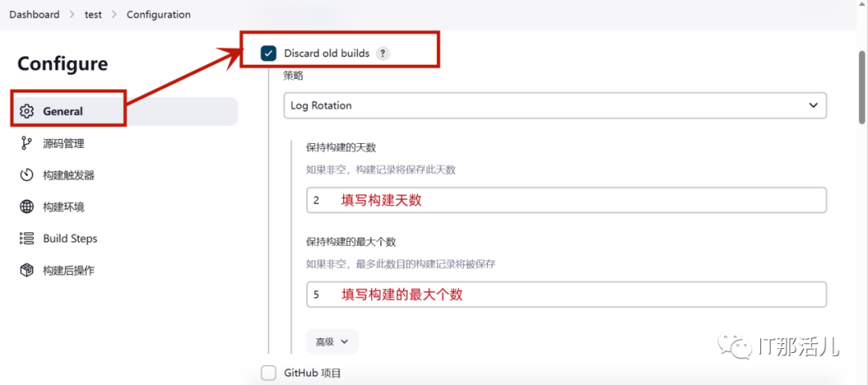Click the General gear icon
The height and width of the screenshot is (385, 868).
pyautogui.click(x=27, y=112)
